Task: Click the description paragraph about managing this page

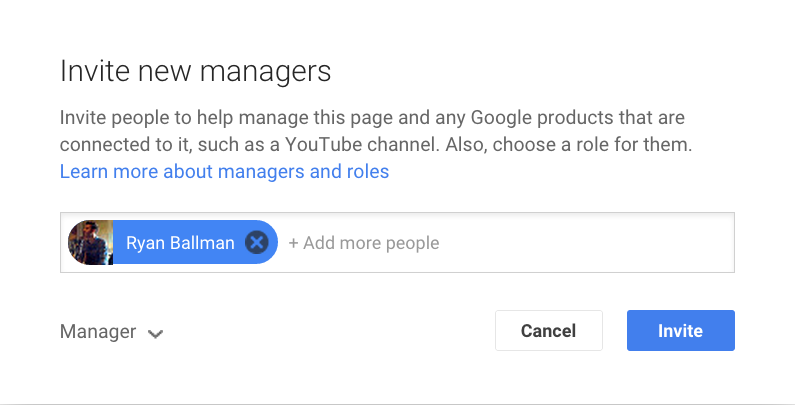Action: (376, 131)
